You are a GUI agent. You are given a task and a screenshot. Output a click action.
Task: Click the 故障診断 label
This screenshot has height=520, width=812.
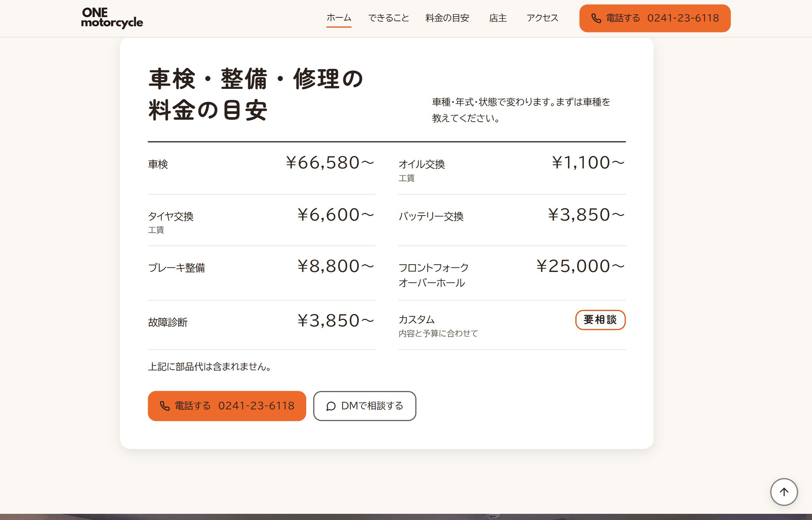(x=167, y=322)
